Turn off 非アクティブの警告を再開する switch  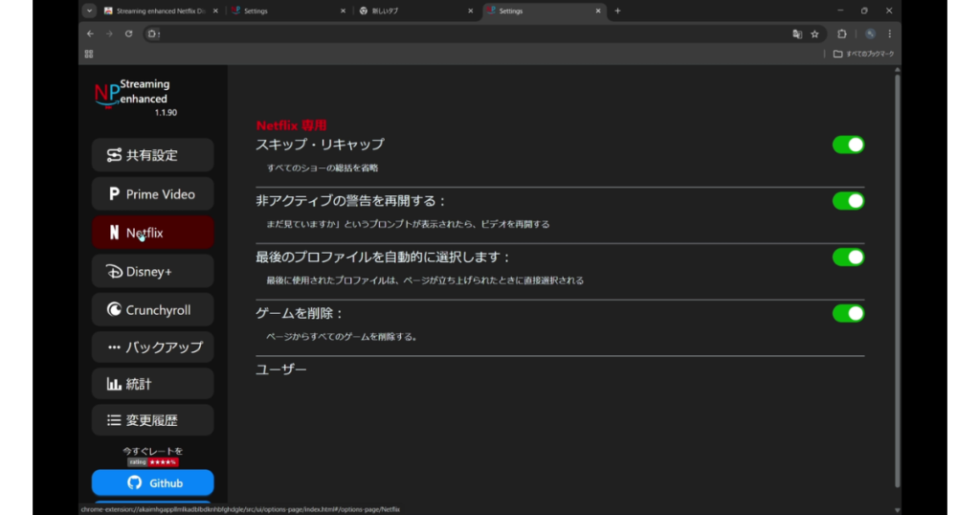point(848,201)
